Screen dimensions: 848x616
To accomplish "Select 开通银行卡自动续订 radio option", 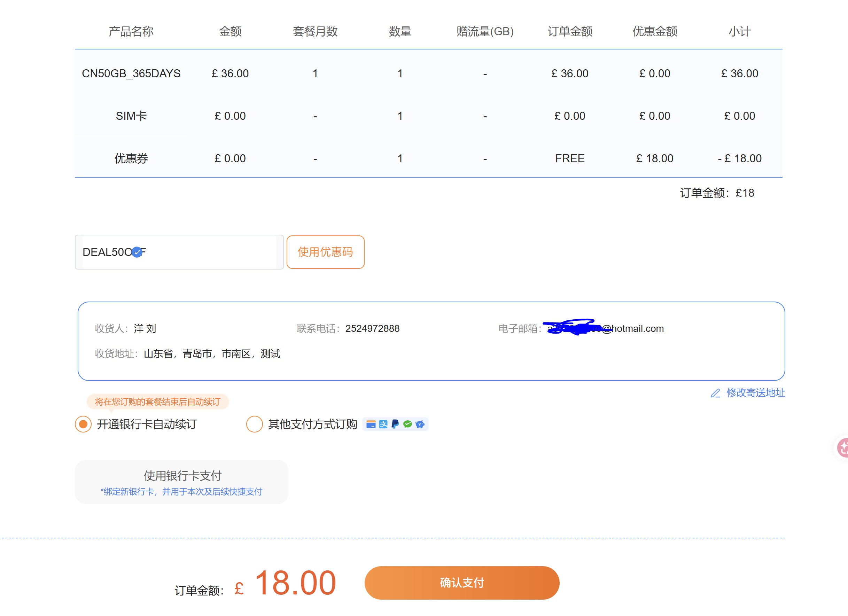I will (x=83, y=424).
